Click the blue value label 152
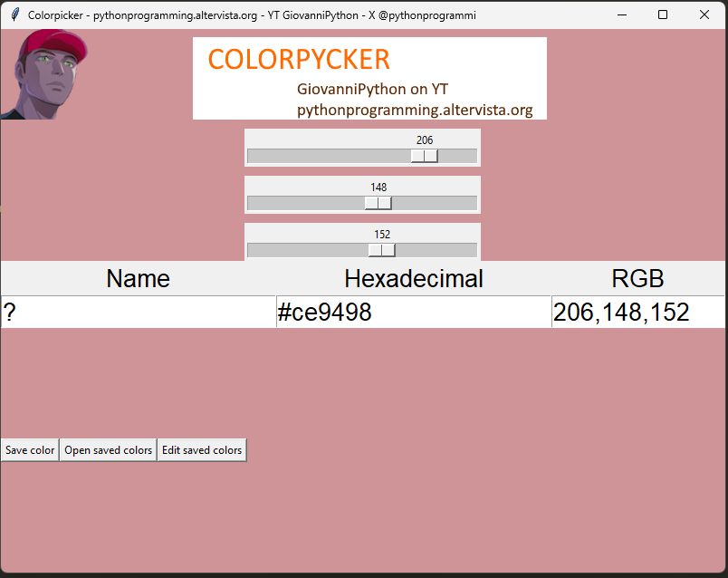Screen dimensions: 728x578 click(x=382, y=234)
